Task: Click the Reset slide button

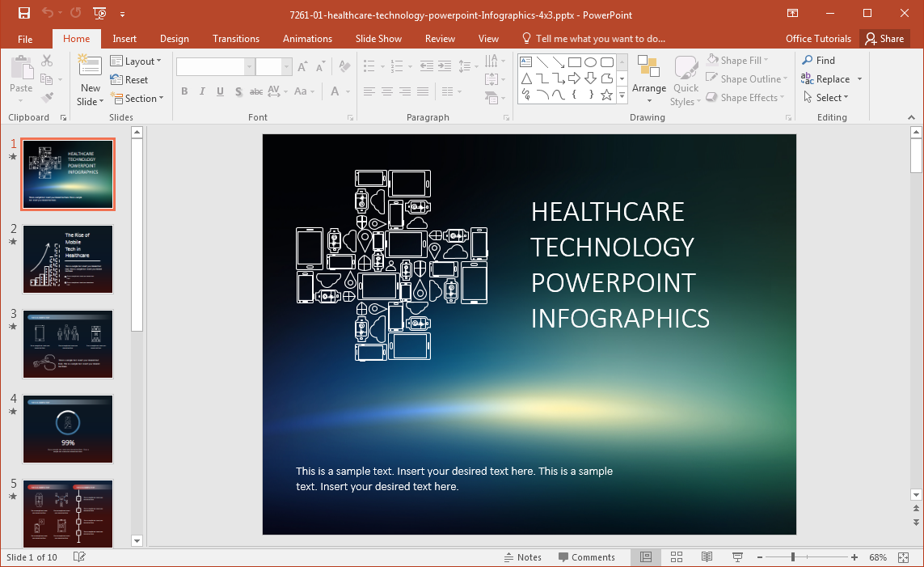Action: pyautogui.click(x=129, y=79)
